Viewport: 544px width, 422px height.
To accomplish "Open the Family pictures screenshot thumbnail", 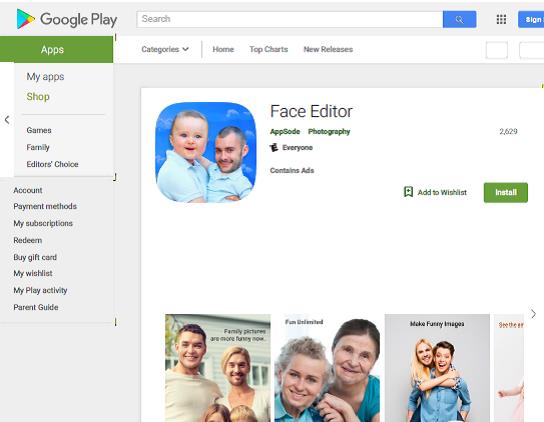I will [x=218, y=368].
